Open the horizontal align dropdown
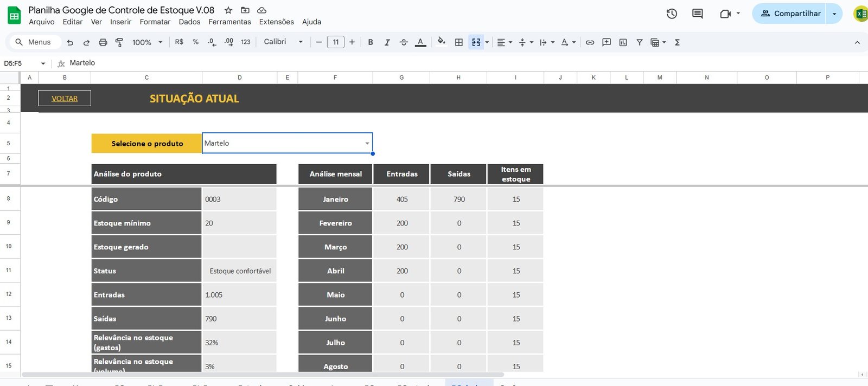 tap(505, 42)
